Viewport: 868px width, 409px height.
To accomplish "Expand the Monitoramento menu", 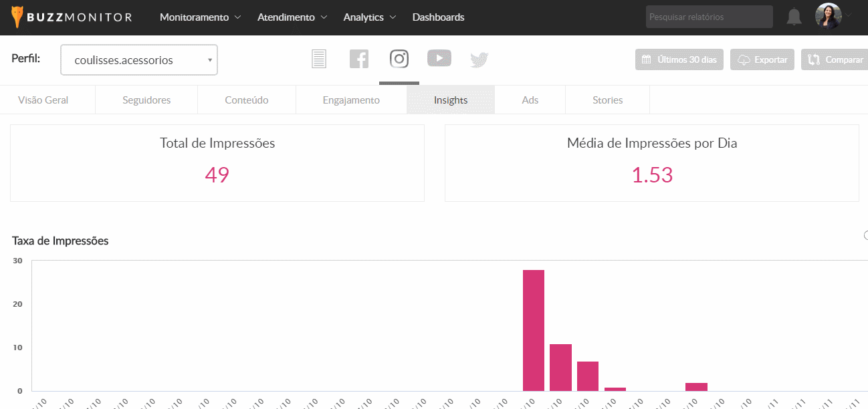I will 200,17.
